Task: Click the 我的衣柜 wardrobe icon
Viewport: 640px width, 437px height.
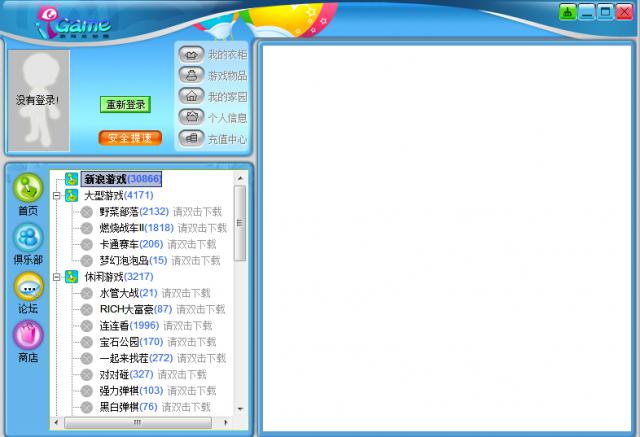Action: pos(191,54)
